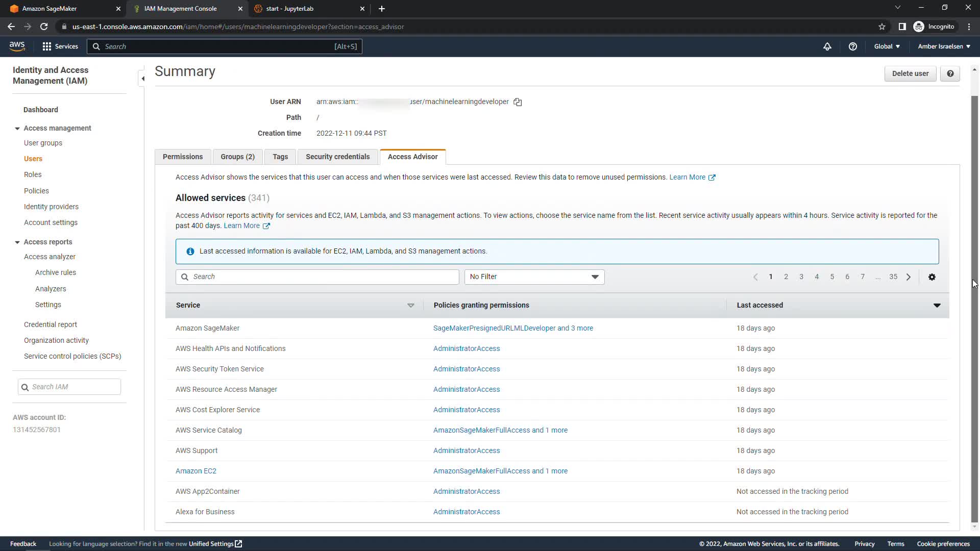This screenshot has height=551, width=980.
Task: Copy the User ARN to clipboard
Action: (518, 102)
